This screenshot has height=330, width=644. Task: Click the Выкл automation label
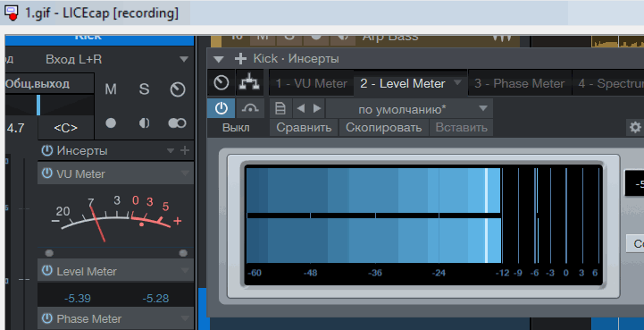236,128
